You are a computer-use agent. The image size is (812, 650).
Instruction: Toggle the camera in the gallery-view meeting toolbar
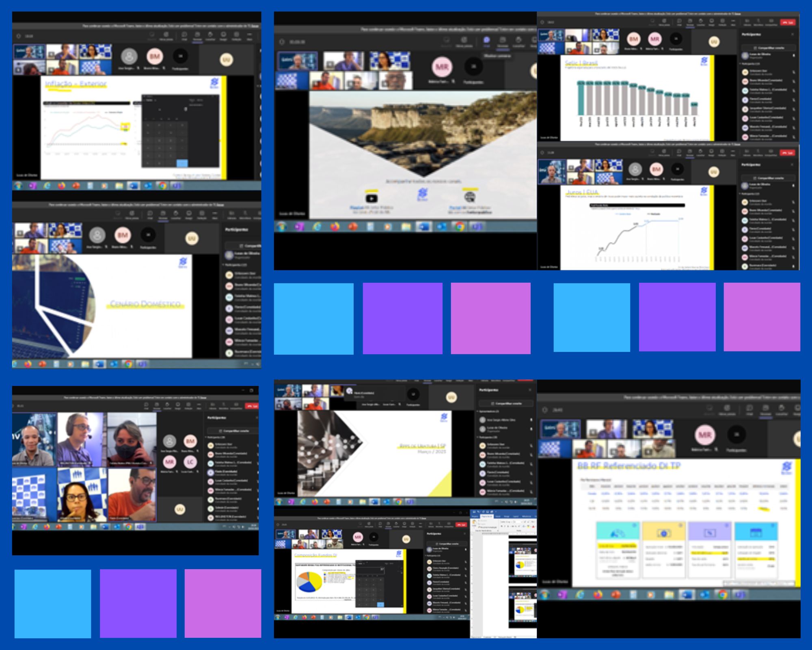[213, 405]
